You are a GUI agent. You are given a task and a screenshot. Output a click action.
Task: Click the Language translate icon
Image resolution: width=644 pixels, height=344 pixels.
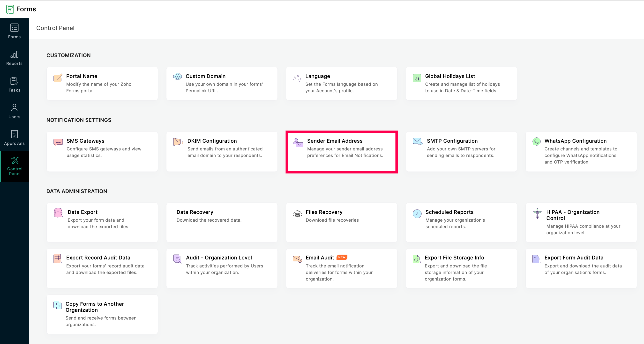[297, 77]
